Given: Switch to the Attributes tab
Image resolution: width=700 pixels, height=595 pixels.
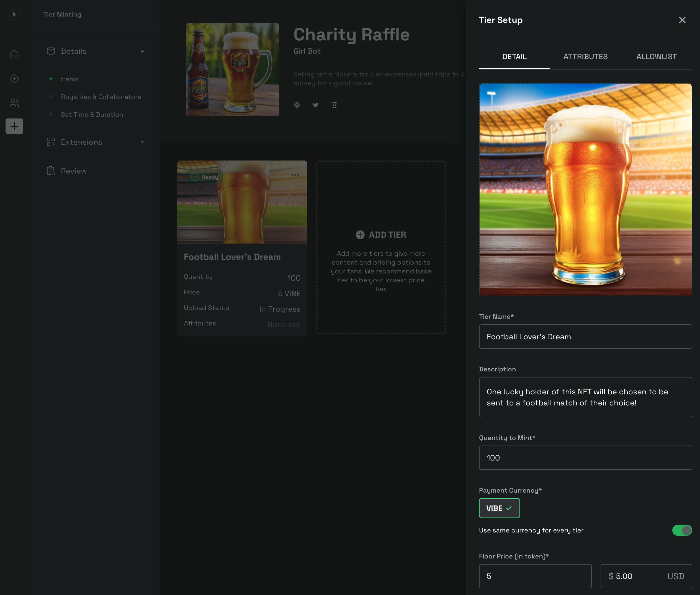Looking at the screenshot, I should [x=585, y=57].
